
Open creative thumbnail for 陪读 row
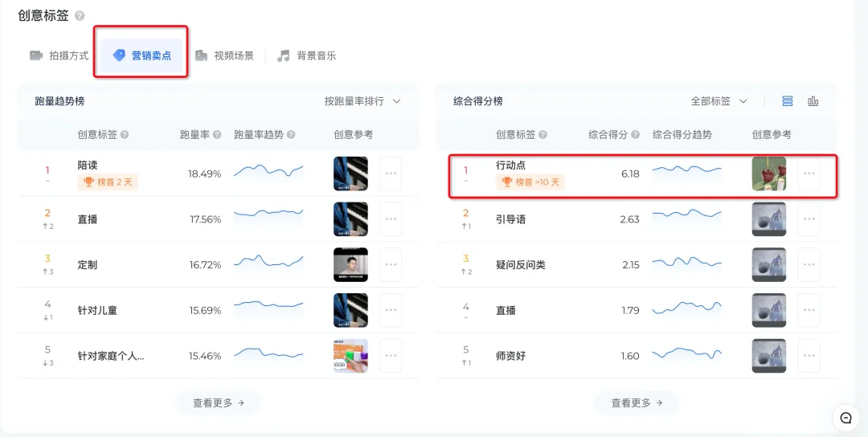pyautogui.click(x=350, y=174)
